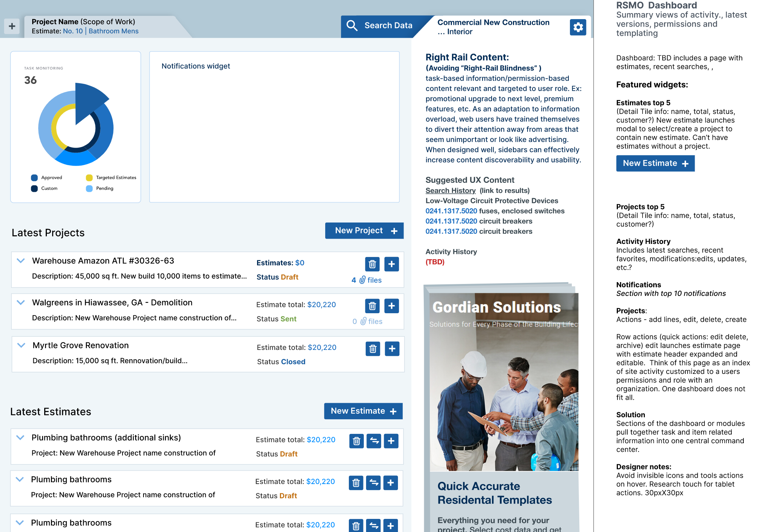Open attached files for Warehouse Amazon project
The height and width of the screenshot is (532, 767).
[x=367, y=280]
